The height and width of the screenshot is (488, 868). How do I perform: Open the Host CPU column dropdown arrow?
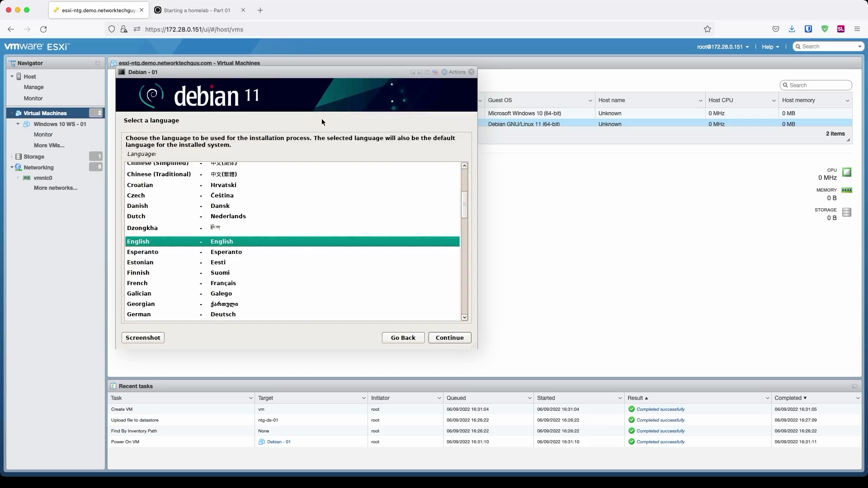point(774,101)
